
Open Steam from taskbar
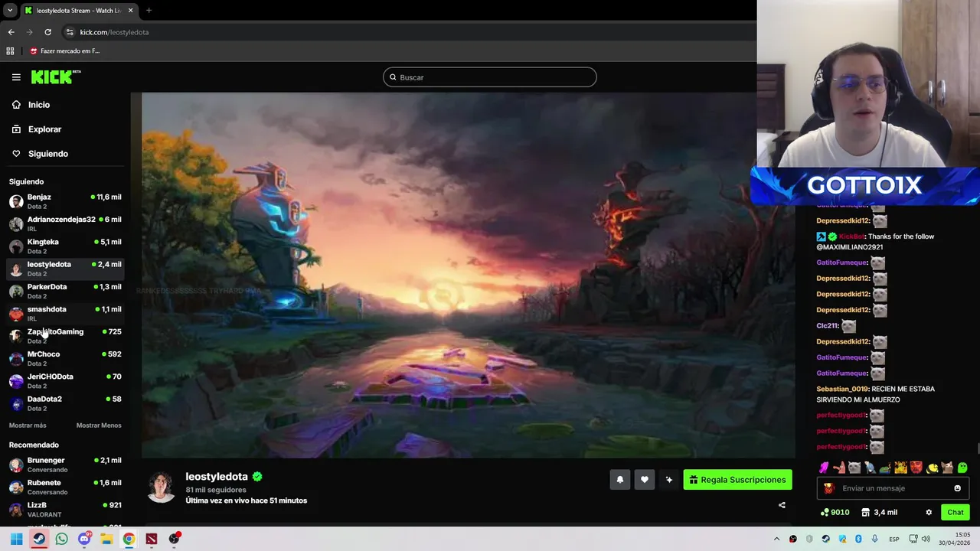[x=39, y=539]
